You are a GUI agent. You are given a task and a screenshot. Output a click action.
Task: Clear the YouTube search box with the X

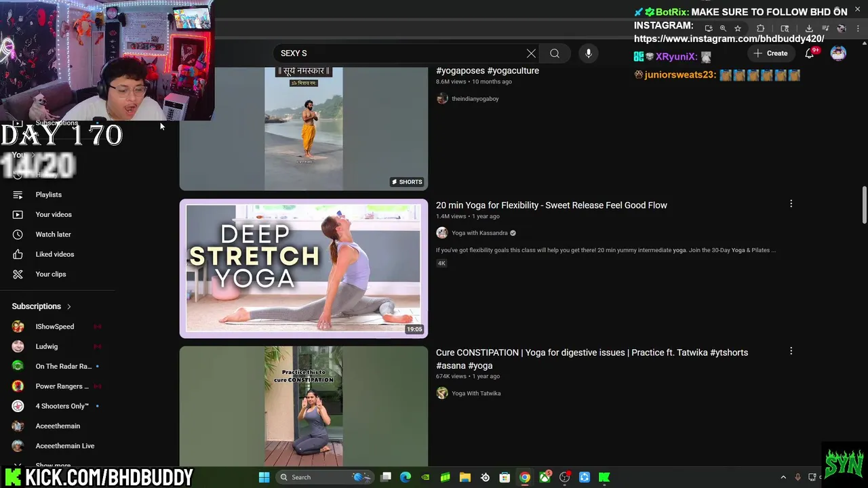pos(531,54)
